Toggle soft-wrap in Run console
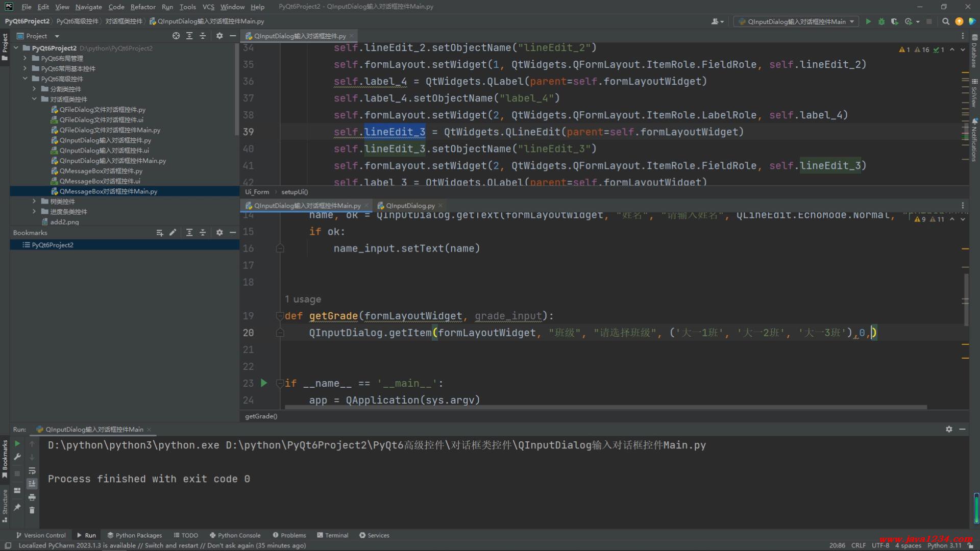This screenshot has height=551, width=980. [x=32, y=470]
